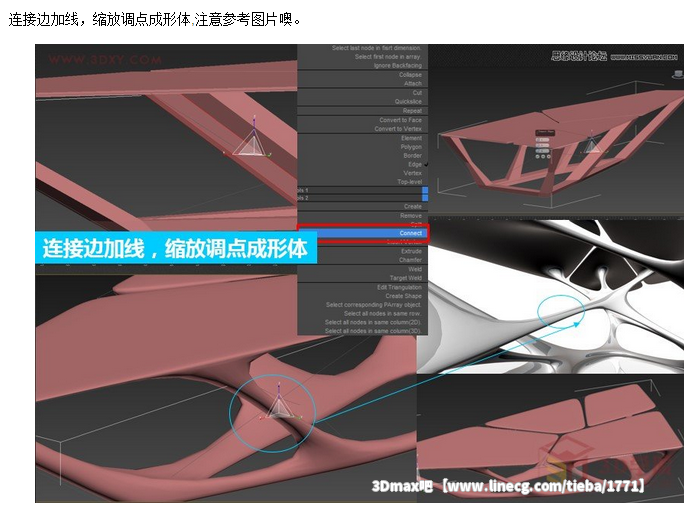This screenshot has width=684, height=505.
Task: Click the white reference render image
Action: pyautogui.click(x=553, y=297)
